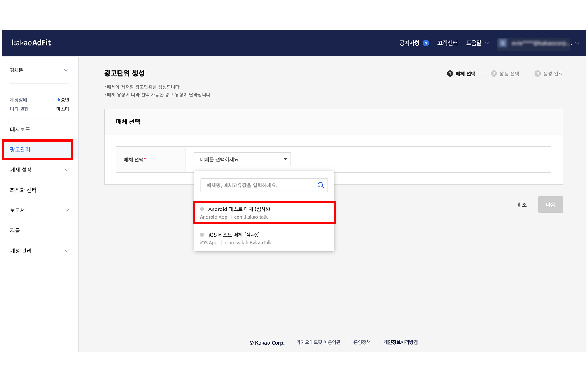Expand the 계정 관리 sidebar menu
588x382 pixels.
[39, 251]
